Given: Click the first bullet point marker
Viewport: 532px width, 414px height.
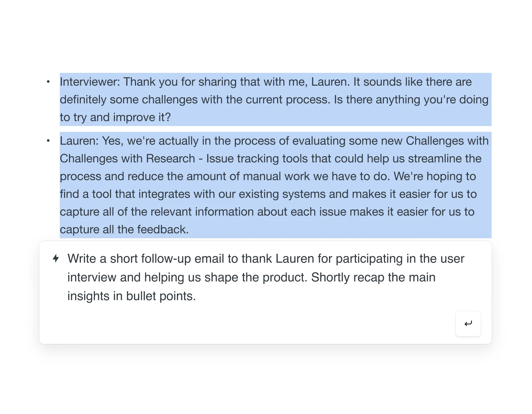Looking at the screenshot, I should pos(48,82).
